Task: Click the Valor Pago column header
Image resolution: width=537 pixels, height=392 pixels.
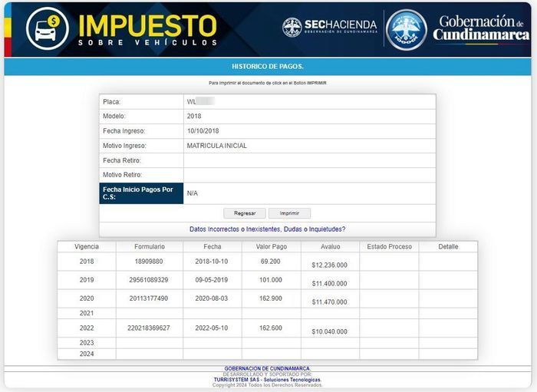Action: (x=270, y=247)
